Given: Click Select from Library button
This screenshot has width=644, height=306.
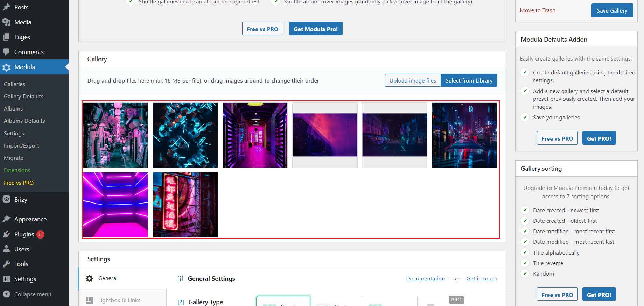Looking at the screenshot, I should coord(469,80).
